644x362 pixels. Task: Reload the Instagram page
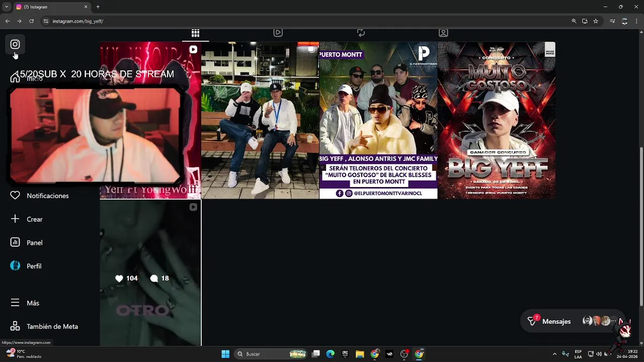(x=31, y=21)
